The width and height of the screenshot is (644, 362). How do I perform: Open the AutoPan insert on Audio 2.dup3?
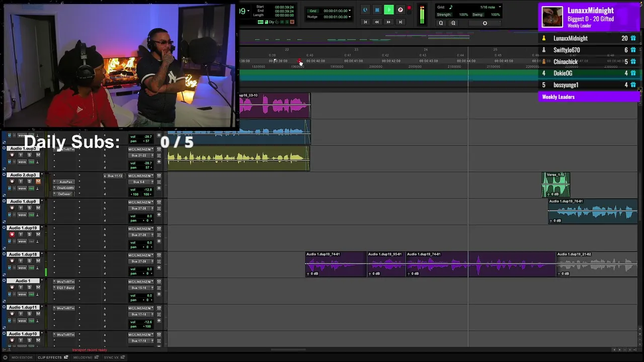(x=66, y=182)
